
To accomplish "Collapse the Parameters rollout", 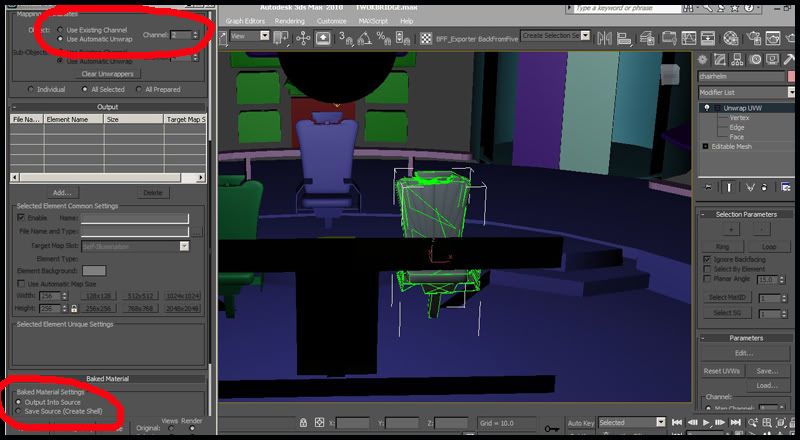I will (x=746, y=338).
